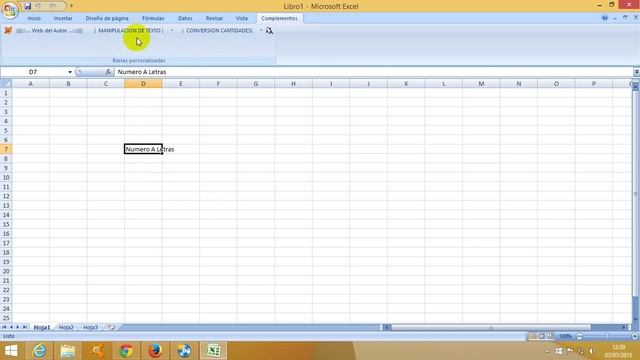
Task: Go to the next sheet with the navigation arrow
Action: coord(18,327)
